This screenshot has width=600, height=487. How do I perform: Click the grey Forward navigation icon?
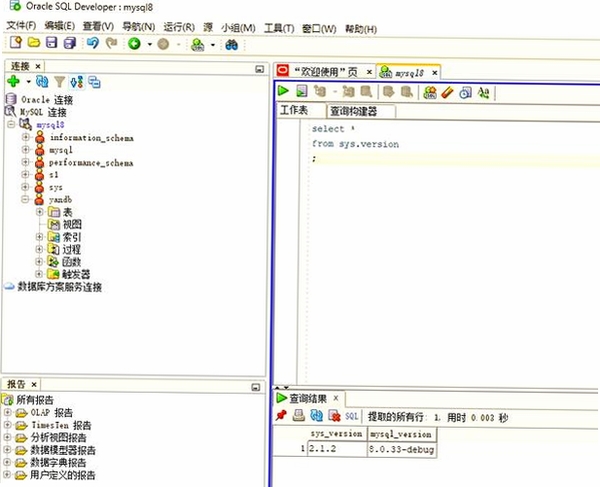[x=163, y=44]
